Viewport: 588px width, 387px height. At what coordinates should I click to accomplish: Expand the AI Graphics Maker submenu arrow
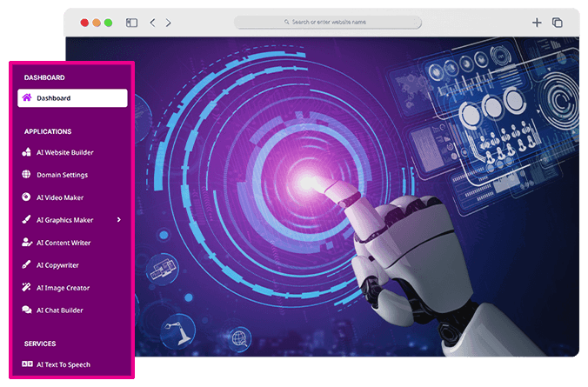point(119,220)
